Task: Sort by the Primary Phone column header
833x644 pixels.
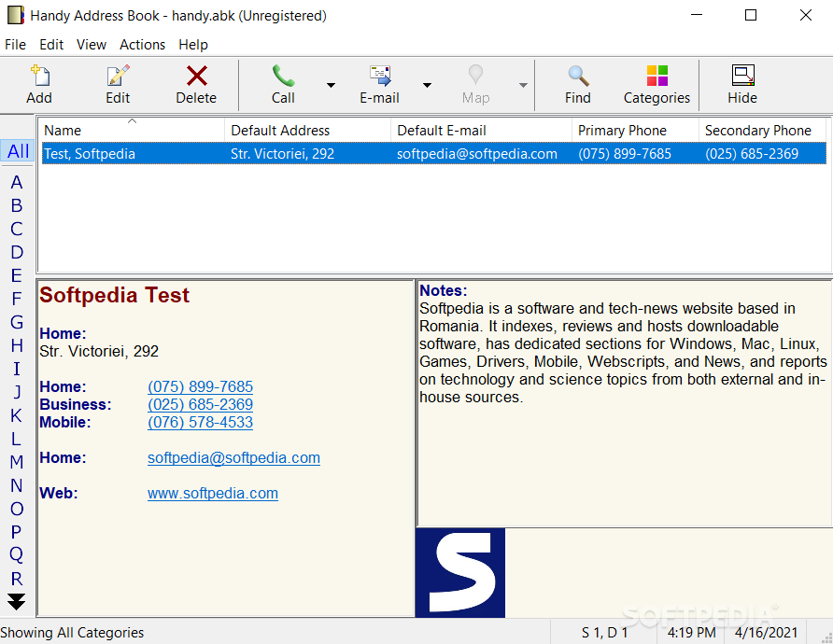Action: (x=635, y=130)
